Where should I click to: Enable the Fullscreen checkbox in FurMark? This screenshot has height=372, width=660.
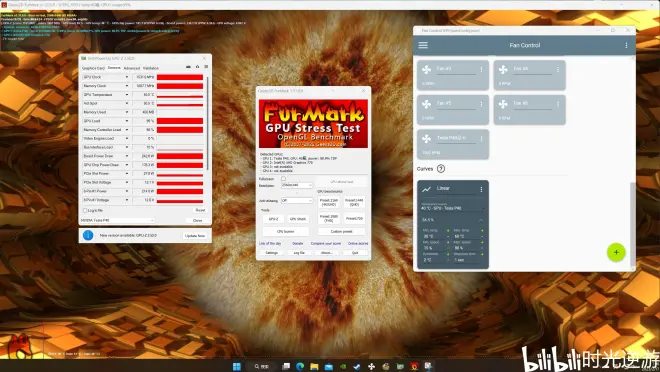point(283,179)
